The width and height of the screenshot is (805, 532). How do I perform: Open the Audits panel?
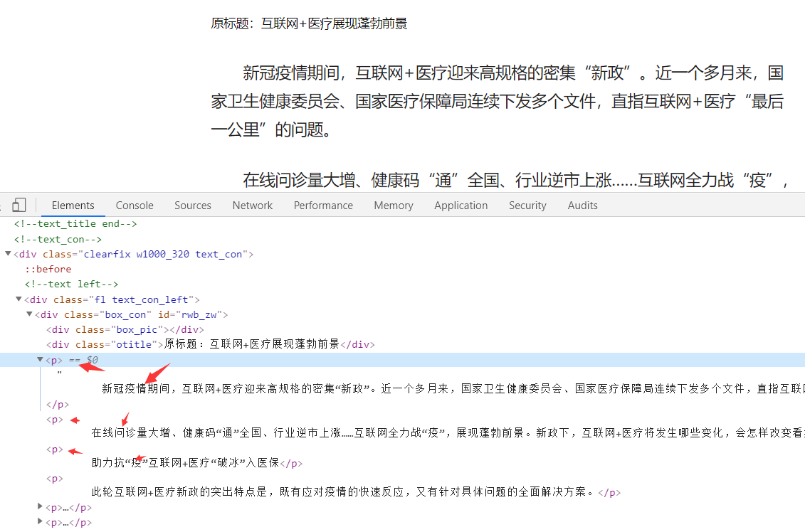click(x=582, y=205)
